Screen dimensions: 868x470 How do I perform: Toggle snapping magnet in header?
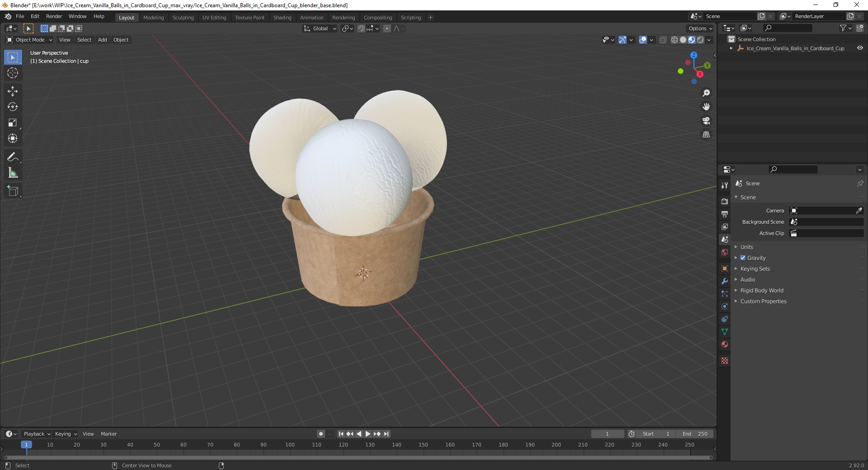[361, 28]
